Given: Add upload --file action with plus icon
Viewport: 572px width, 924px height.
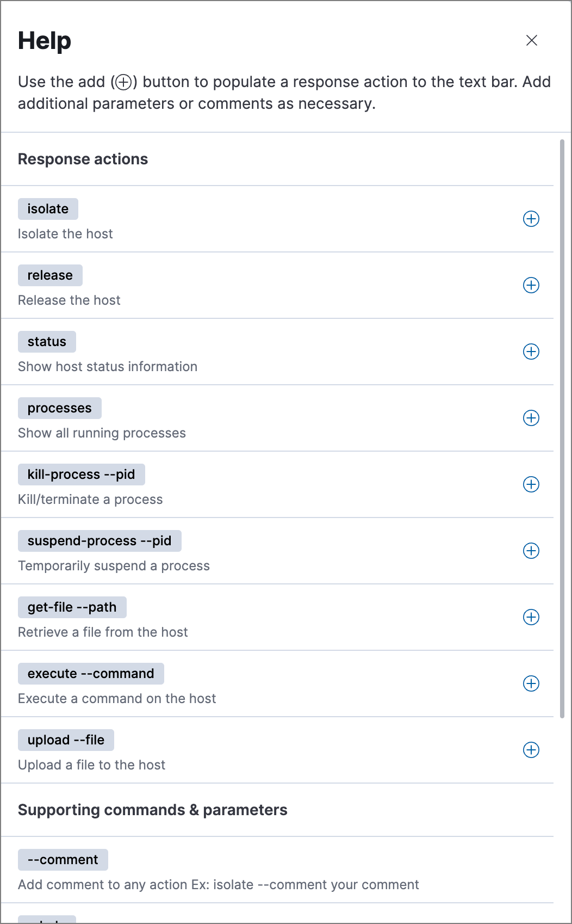Looking at the screenshot, I should click(531, 750).
